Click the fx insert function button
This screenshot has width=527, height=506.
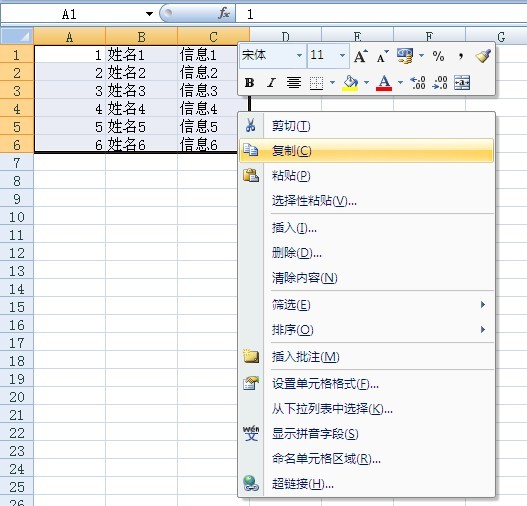224,13
